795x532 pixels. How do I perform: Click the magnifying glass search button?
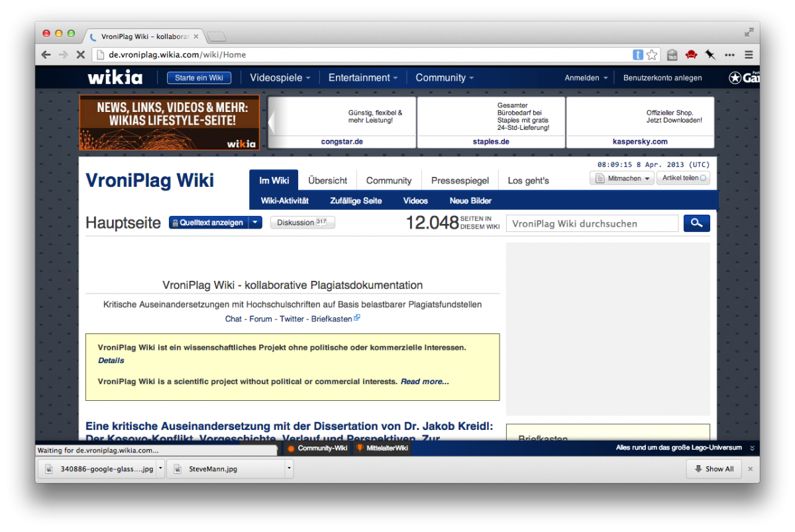point(696,223)
